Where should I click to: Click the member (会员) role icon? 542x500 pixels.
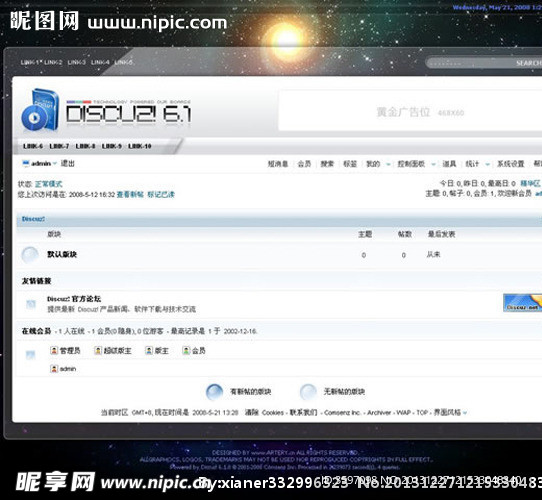[x=186, y=351]
